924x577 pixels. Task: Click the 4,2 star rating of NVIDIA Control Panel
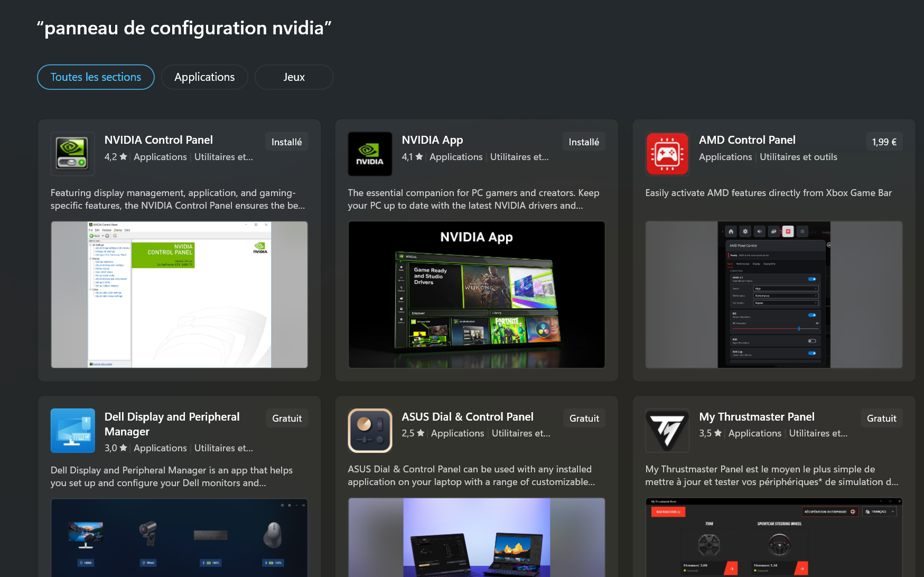[x=116, y=157]
